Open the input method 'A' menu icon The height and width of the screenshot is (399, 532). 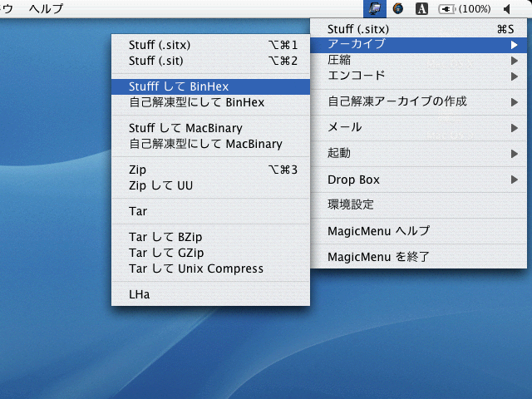point(421,8)
